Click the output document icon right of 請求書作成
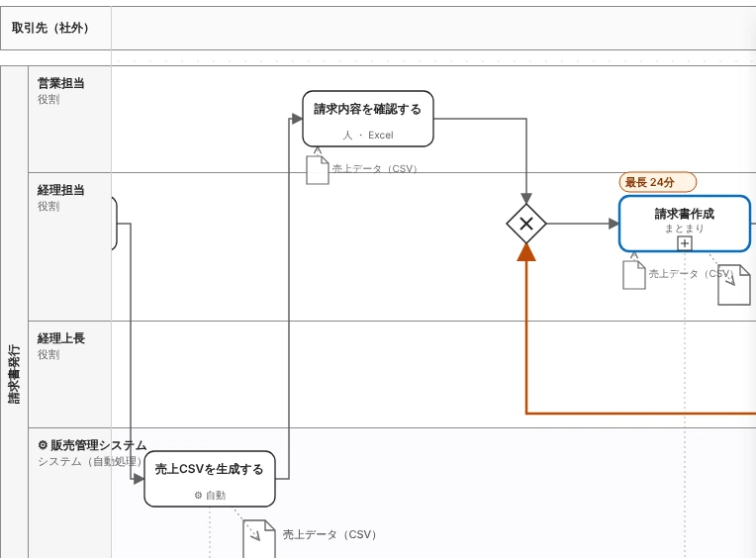The width and height of the screenshot is (756, 558). pos(734,284)
